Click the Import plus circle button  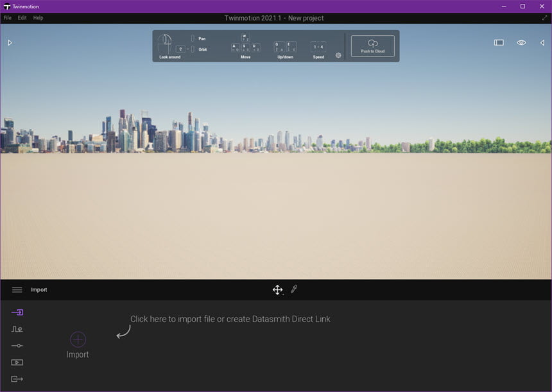tap(78, 339)
